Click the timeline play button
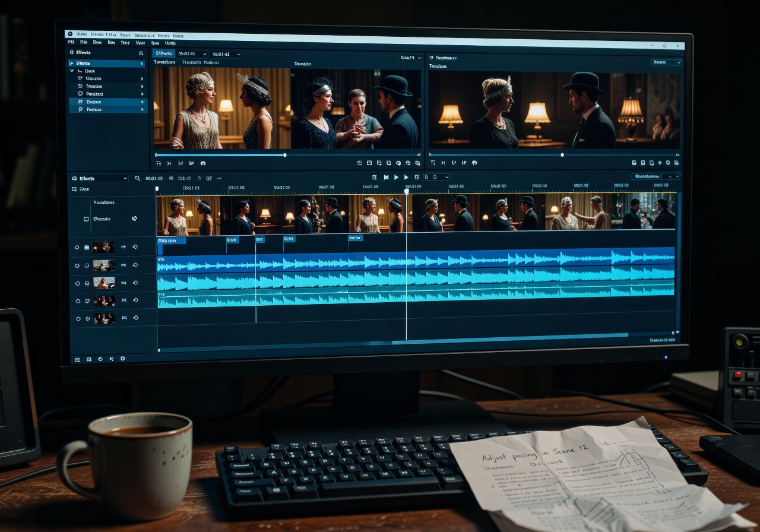This screenshot has width=760, height=532. (x=396, y=178)
